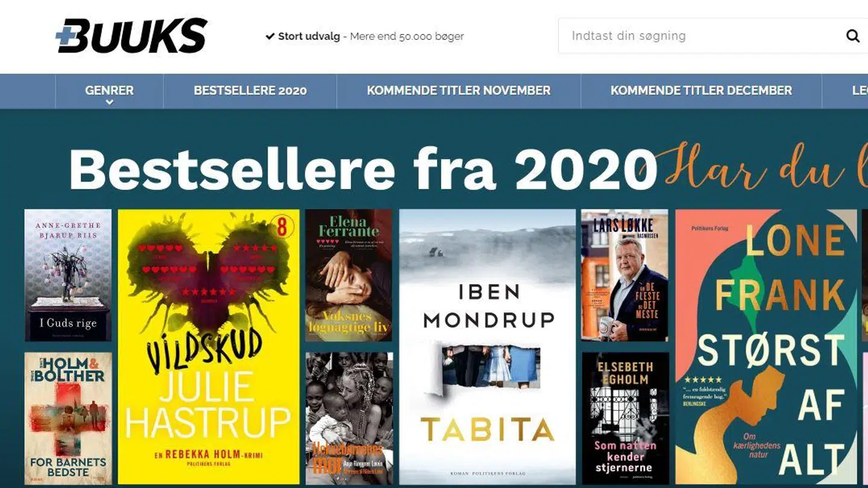Click the Bestsellere fra 2020 heading
The height and width of the screenshot is (488, 868).
pyautogui.click(x=363, y=169)
